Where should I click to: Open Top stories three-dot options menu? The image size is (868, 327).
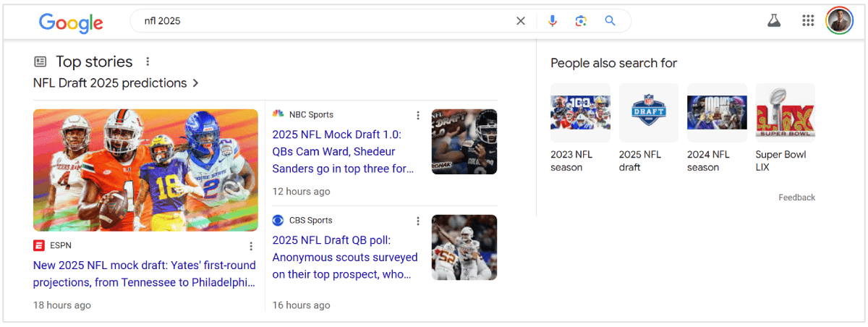click(148, 61)
